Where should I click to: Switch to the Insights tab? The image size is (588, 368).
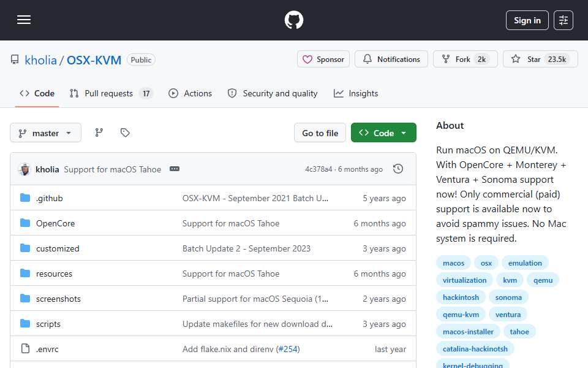(356, 93)
